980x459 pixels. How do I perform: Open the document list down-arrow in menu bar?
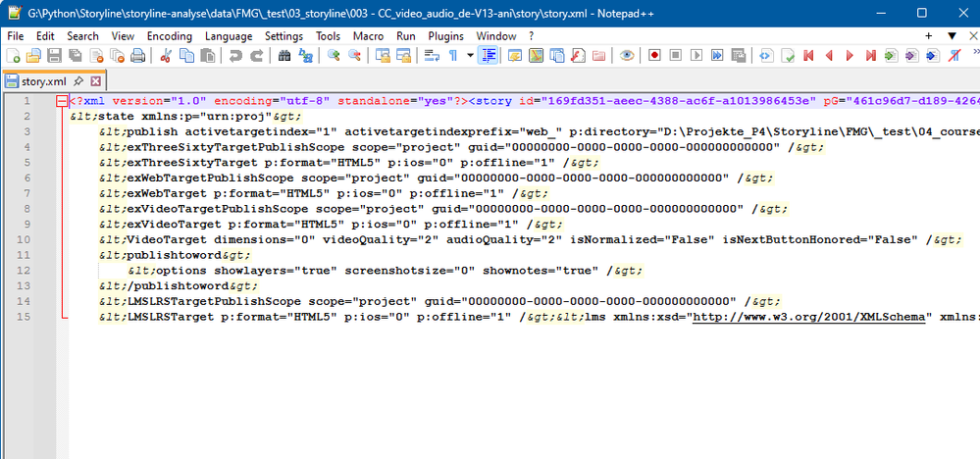click(951, 36)
